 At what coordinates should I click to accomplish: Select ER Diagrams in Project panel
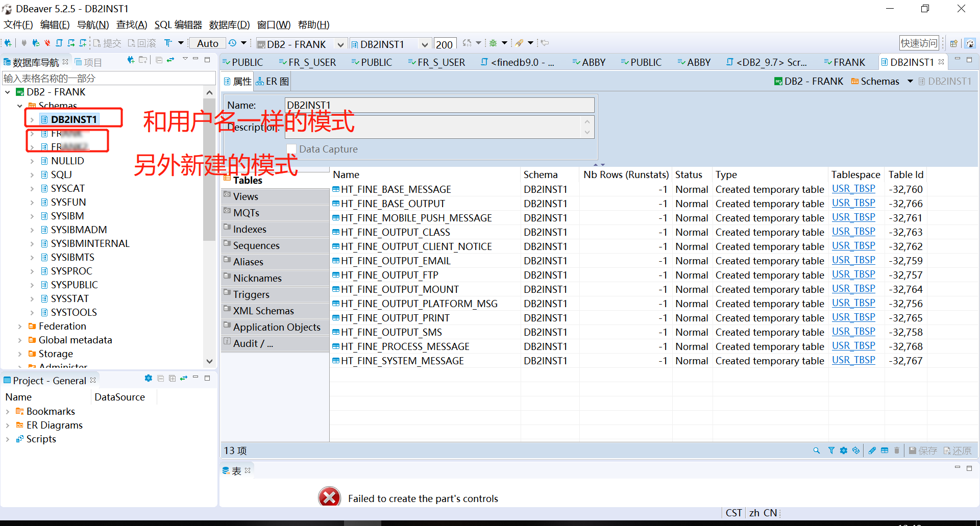click(54, 425)
